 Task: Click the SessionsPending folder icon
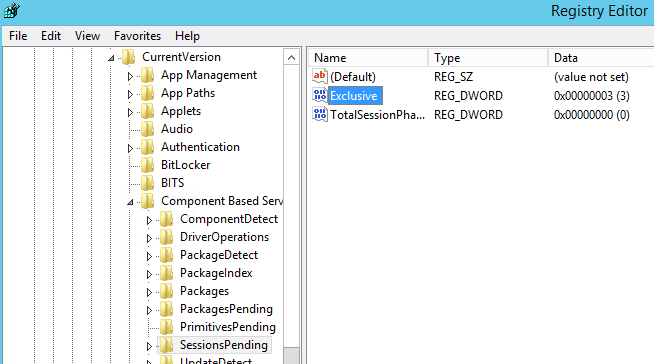[166, 345]
